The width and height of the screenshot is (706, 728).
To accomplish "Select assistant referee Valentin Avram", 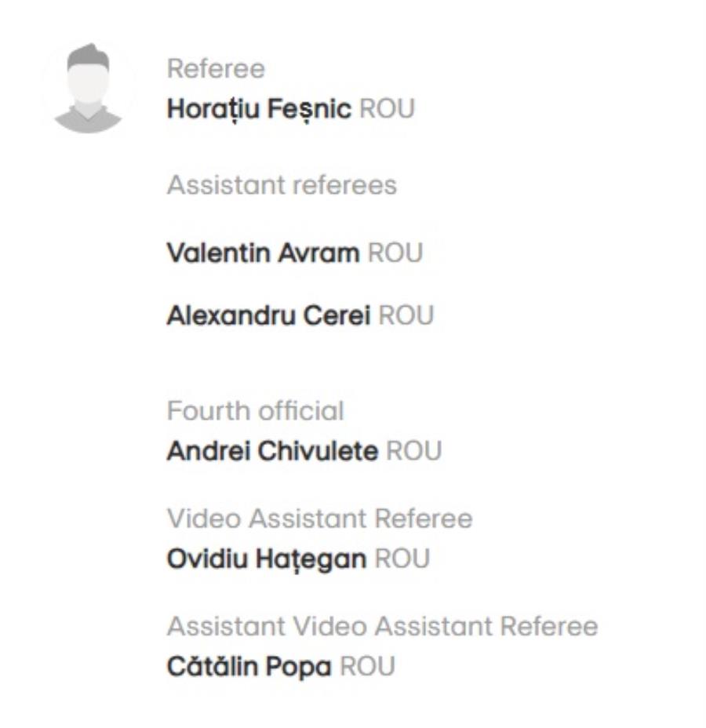I will pos(263,253).
